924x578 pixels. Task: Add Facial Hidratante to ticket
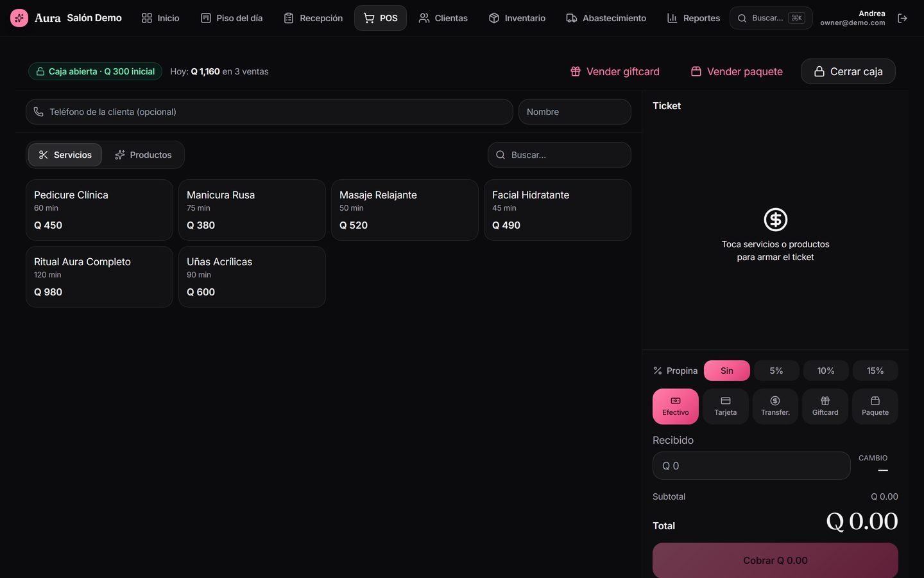[x=558, y=210]
